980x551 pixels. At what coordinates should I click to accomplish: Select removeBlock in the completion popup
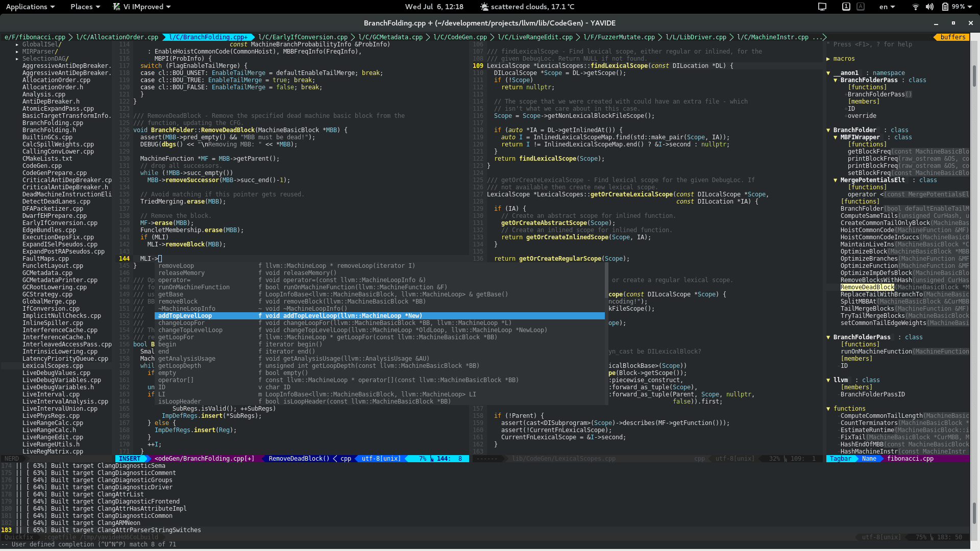(x=178, y=302)
